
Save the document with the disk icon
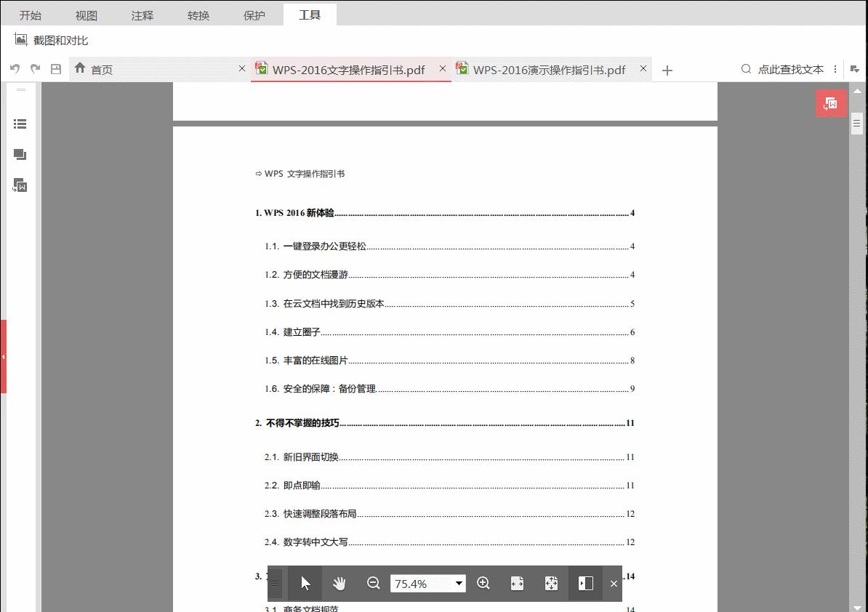(56, 69)
